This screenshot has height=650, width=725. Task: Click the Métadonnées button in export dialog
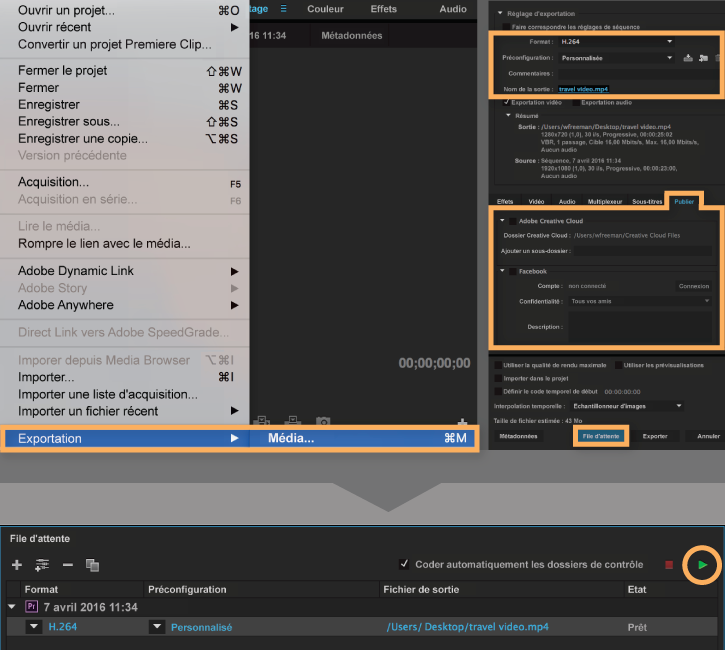pyautogui.click(x=518, y=436)
